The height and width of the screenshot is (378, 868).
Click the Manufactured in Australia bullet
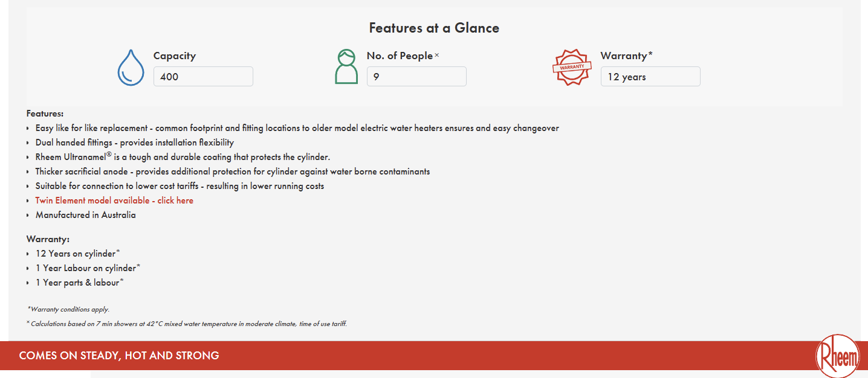[86, 215]
